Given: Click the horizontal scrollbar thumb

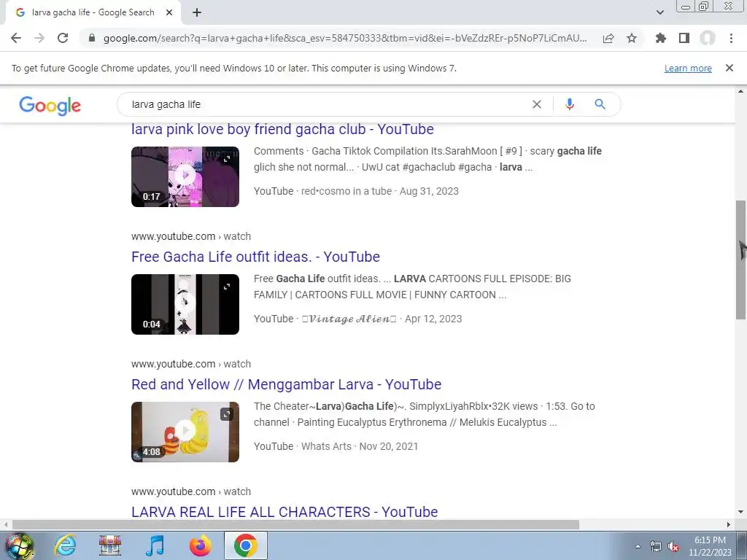Looking at the screenshot, I should click(x=295, y=525).
